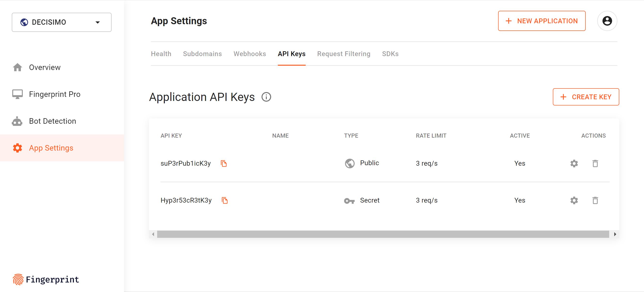Click the info icon next to Application API Keys
This screenshot has height=292, width=644.
point(266,97)
